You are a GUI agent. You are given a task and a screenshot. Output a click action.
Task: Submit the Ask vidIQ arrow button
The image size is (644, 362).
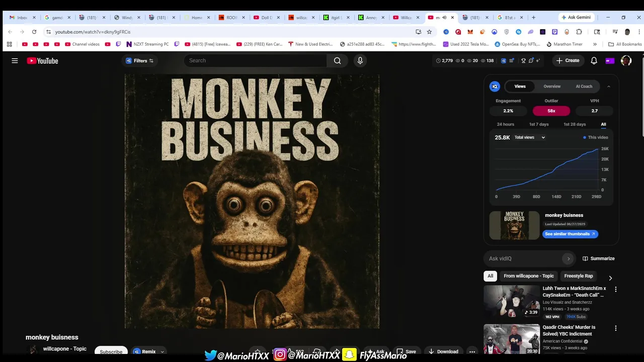tap(568, 258)
